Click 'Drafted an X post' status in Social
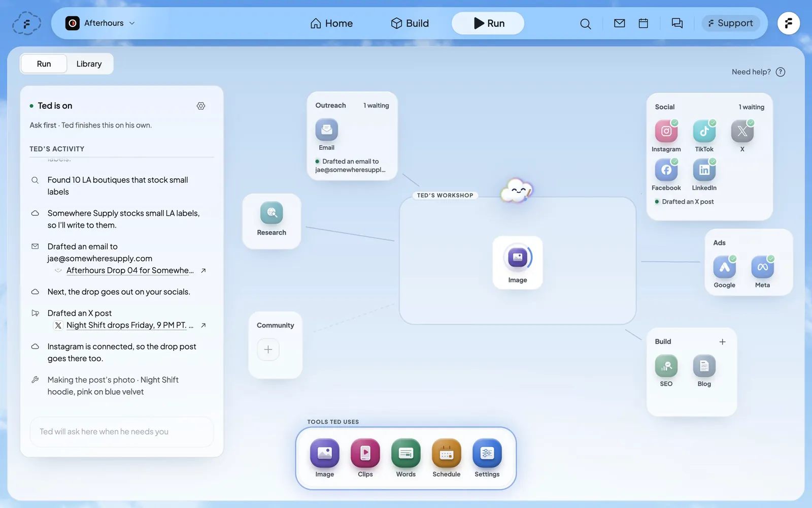The width and height of the screenshot is (812, 508). (687, 202)
